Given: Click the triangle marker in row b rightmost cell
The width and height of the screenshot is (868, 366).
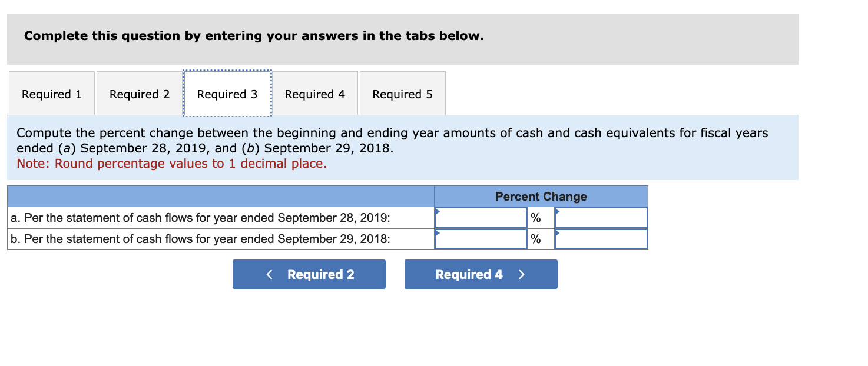Looking at the screenshot, I should (x=556, y=233).
